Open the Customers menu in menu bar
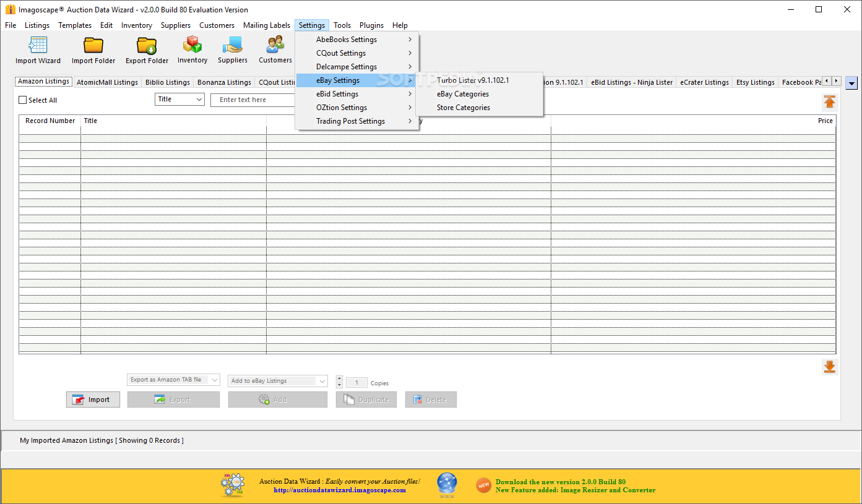The image size is (862, 504). 217,25
